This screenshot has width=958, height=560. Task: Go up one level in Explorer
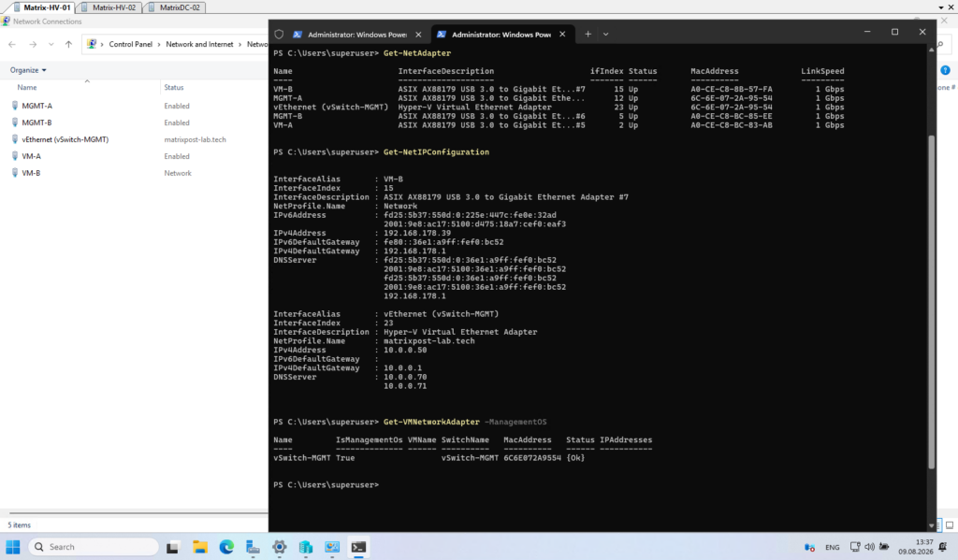pyautogui.click(x=68, y=44)
